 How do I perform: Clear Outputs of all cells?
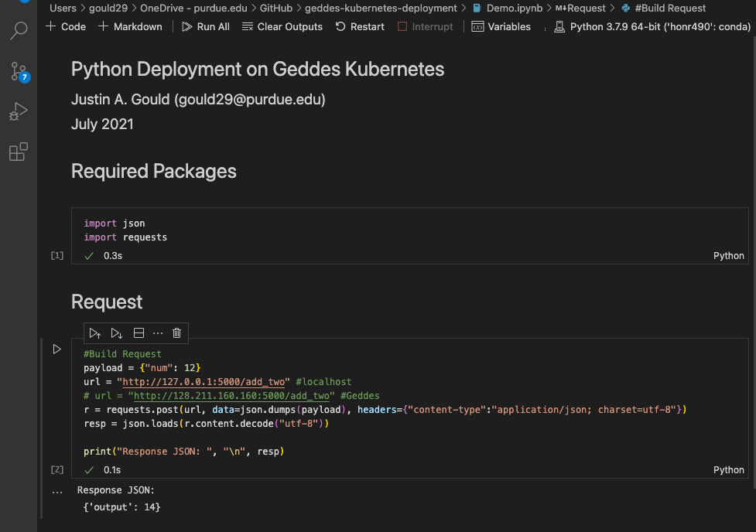point(282,26)
